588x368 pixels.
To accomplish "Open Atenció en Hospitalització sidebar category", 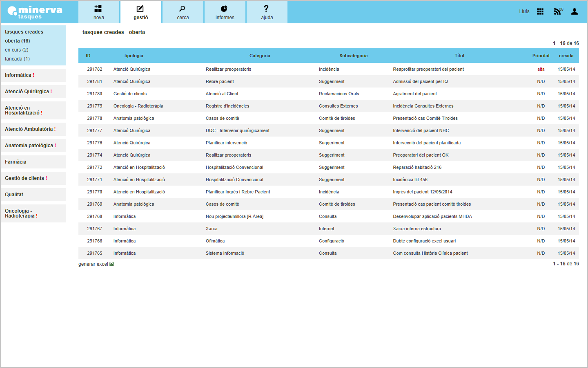I will [33, 110].
